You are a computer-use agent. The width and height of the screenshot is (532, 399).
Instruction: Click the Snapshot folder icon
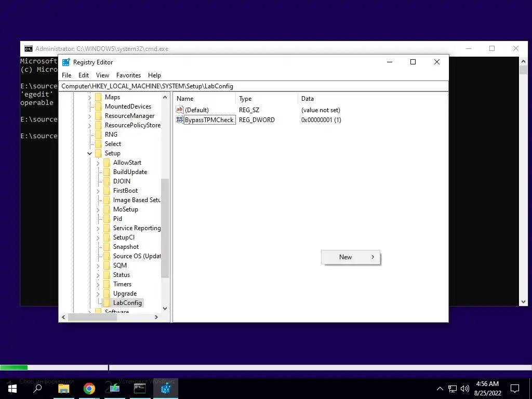[x=107, y=247]
